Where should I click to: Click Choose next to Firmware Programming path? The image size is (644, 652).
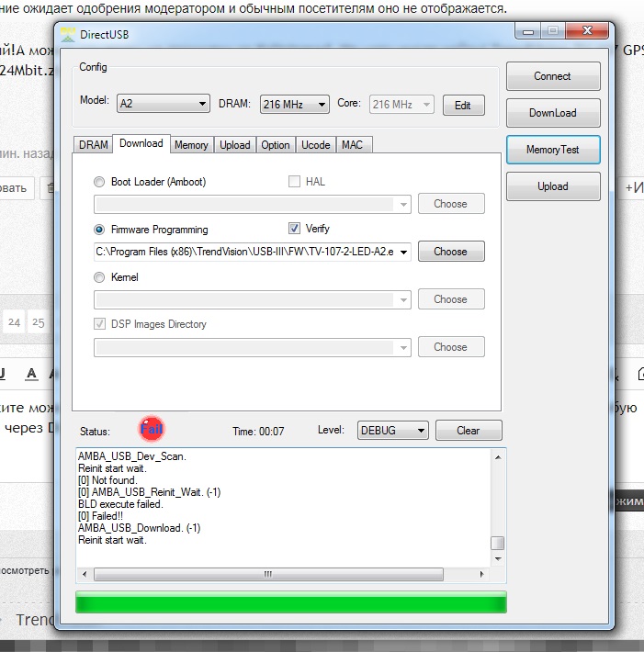tap(450, 252)
